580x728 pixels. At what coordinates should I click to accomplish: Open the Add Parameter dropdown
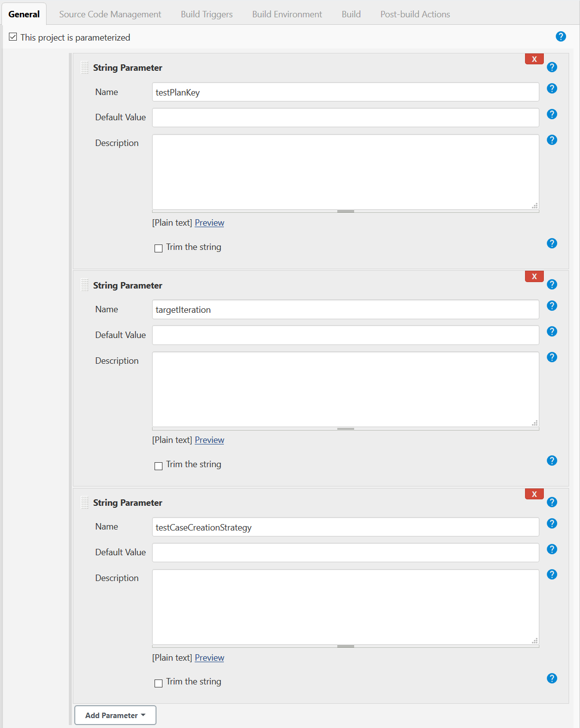click(x=115, y=715)
